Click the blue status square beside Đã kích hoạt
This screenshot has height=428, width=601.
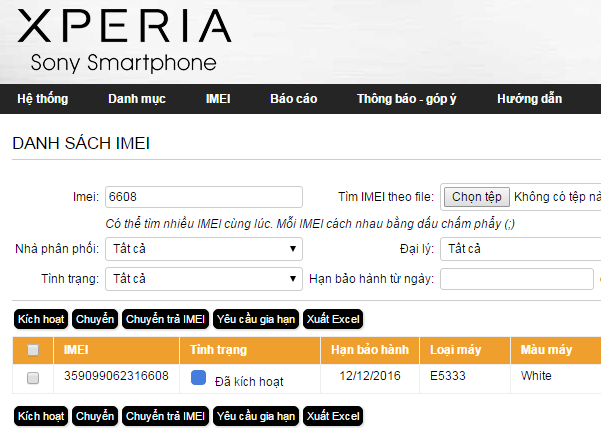(198, 377)
